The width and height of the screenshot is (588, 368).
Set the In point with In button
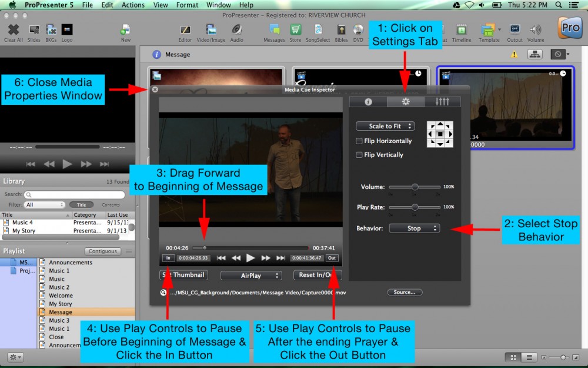[168, 258]
